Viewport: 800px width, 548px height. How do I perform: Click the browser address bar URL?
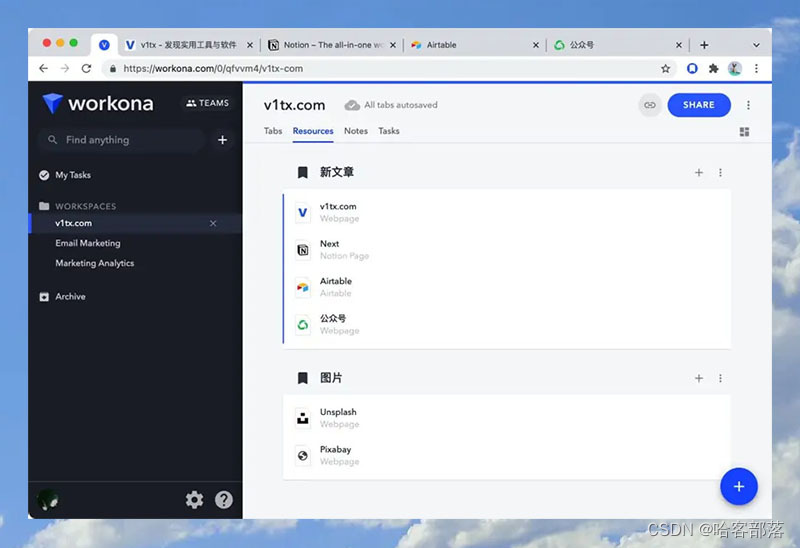(x=213, y=68)
